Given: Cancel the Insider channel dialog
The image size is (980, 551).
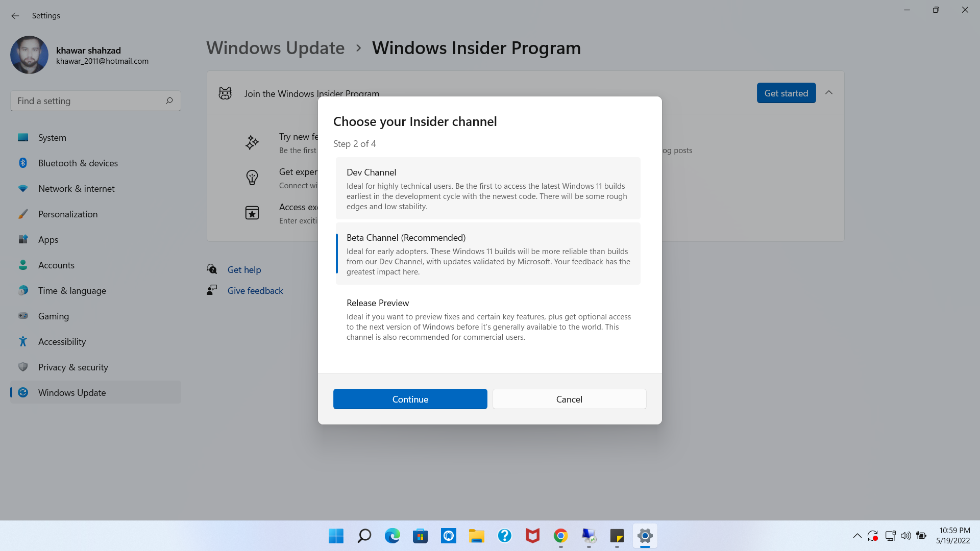Looking at the screenshot, I should 569,399.
